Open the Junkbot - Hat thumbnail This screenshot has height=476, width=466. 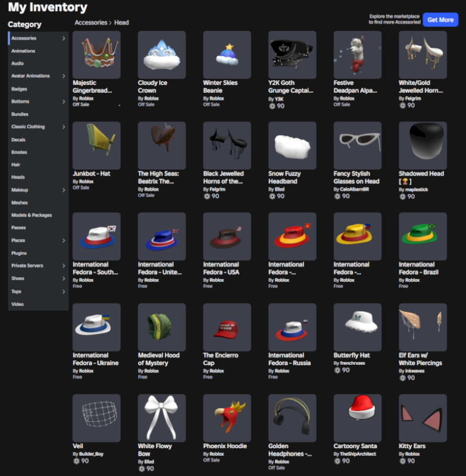point(96,145)
